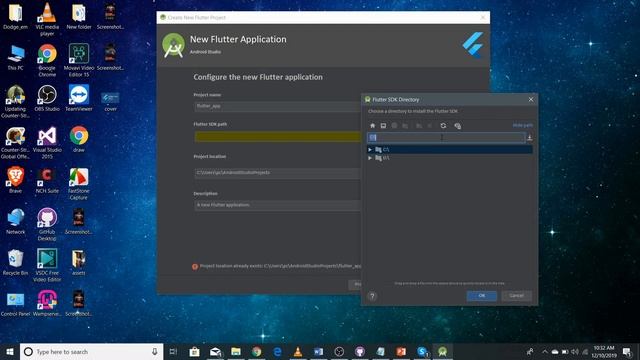Select Network desktop icon

(x=16, y=221)
